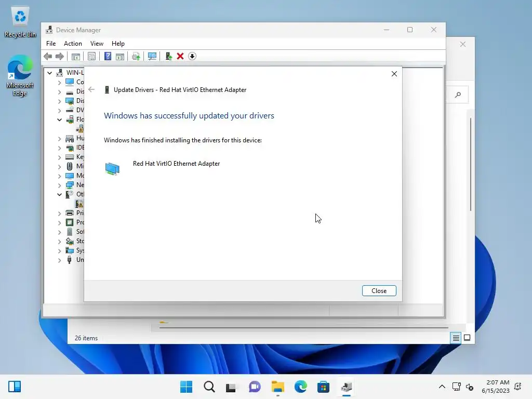Expand the Pri... print queues node

tap(59, 213)
